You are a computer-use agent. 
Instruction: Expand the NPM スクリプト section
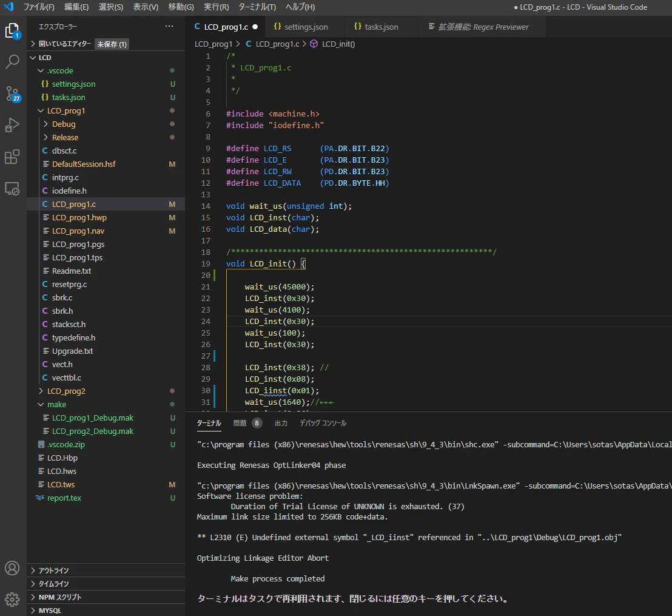pos(106,597)
